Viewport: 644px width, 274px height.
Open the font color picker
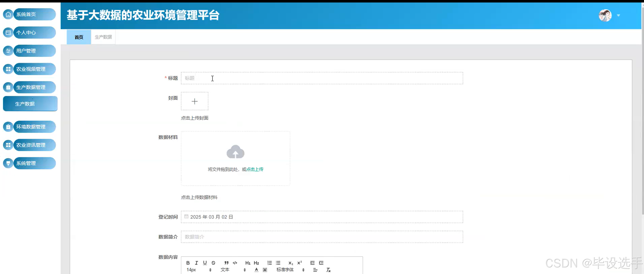256,270
